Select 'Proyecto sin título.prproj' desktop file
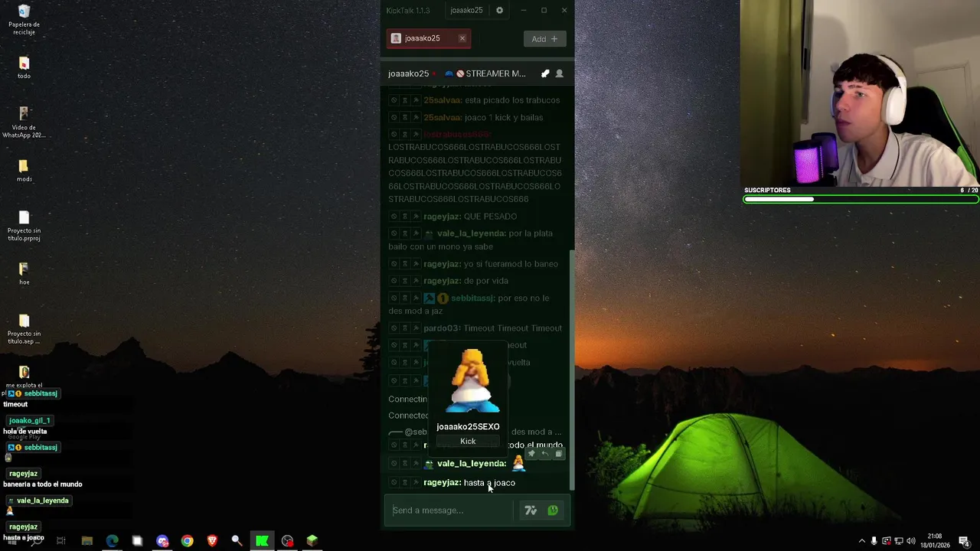The height and width of the screenshot is (551, 980). [24, 226]
